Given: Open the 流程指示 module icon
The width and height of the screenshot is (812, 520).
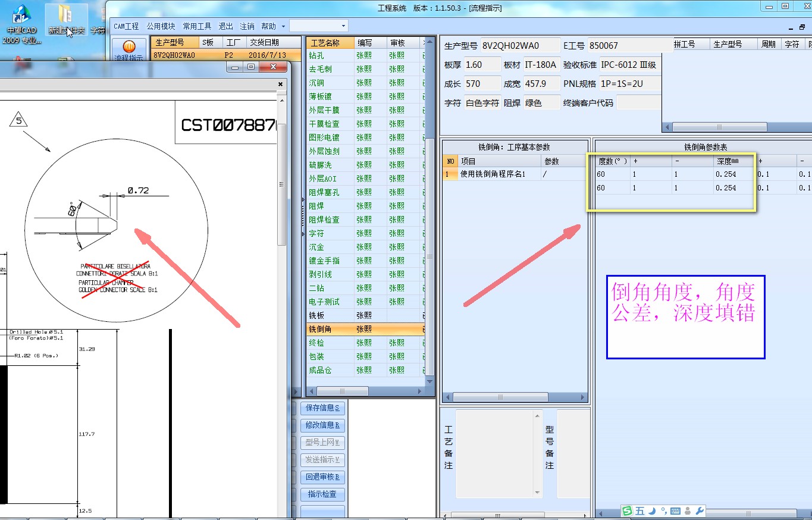Looking at the screenshot, I should (129, 49).
